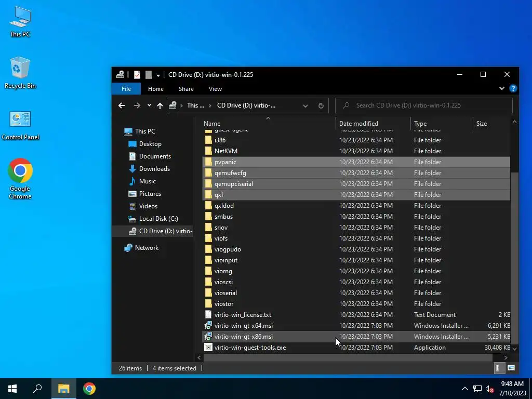Click the New folder quick access icon
This screenshot has height=399, width=532.
click(x=149, y=75)
